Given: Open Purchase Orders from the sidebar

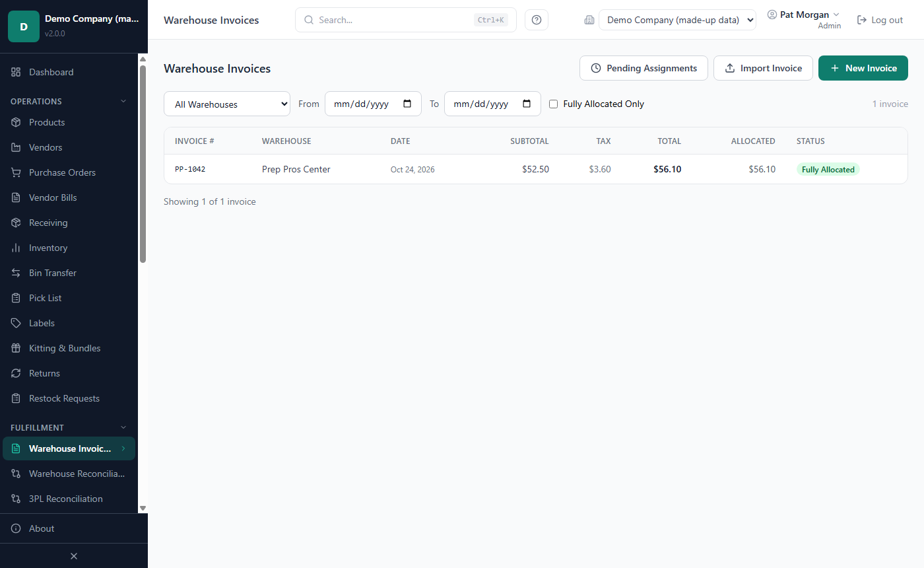Looking at the screenshot, I should [69, 172].
